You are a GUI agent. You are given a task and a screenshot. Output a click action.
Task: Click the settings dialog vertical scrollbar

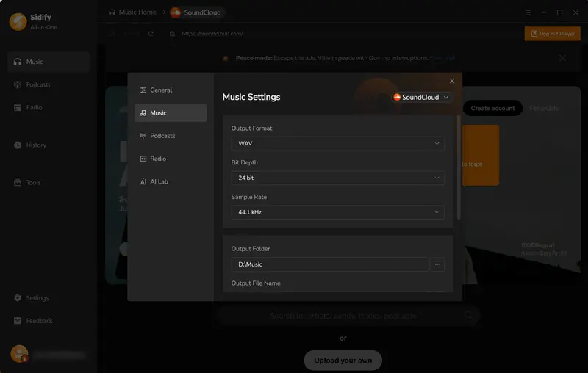point(458,167)
